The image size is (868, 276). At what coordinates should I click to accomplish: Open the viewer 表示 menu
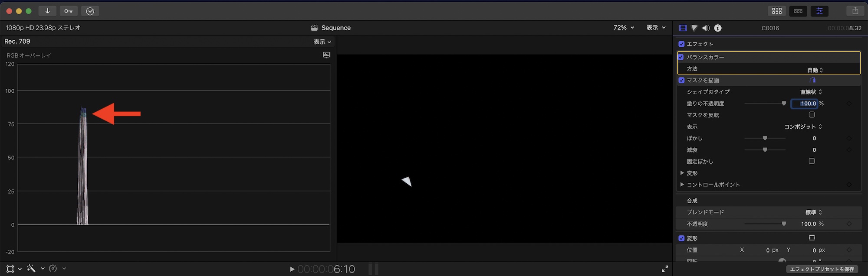click(x=656, y=28)
